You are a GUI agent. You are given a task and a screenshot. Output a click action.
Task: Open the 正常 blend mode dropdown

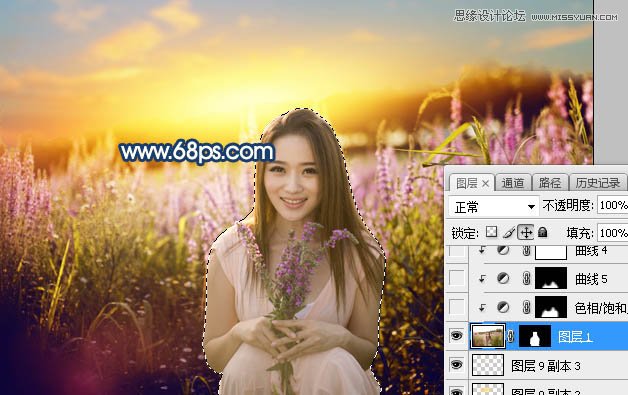493,207
